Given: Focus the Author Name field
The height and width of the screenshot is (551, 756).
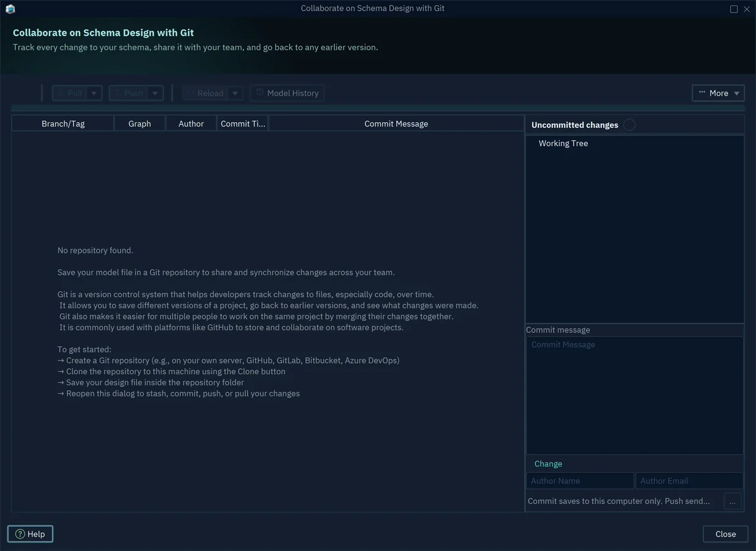Looking at the screenshot, I should point(580,481).
